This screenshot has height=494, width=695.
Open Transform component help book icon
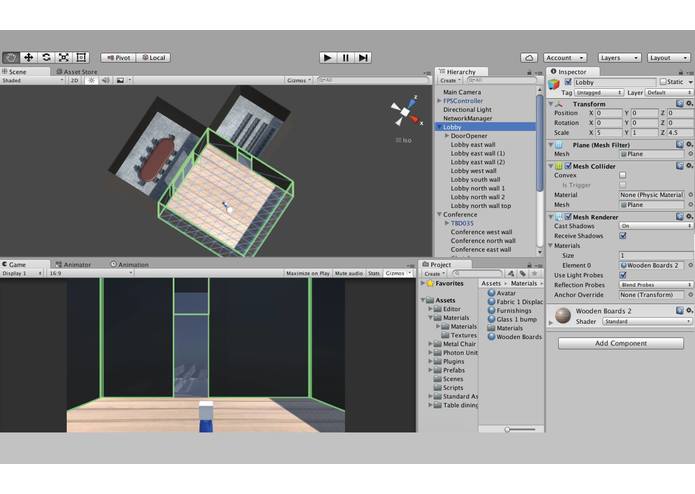(x=679, y=103)
